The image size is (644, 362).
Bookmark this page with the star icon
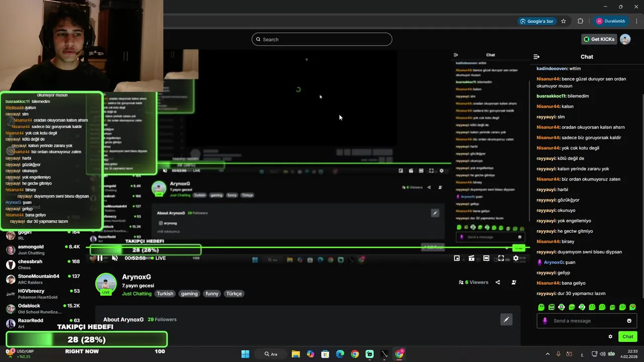[x=563, y=21]
